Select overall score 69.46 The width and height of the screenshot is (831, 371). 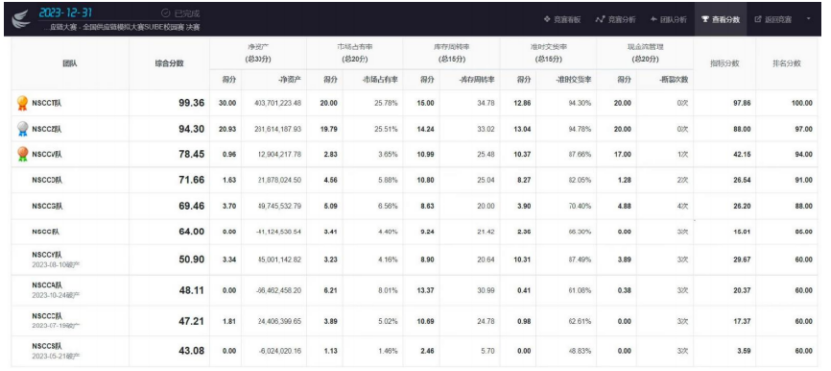click(191, 206)
